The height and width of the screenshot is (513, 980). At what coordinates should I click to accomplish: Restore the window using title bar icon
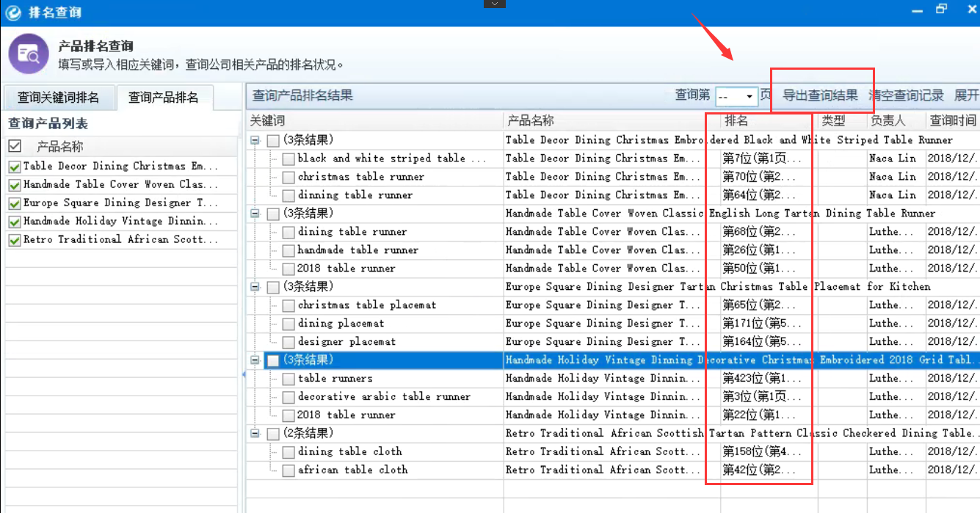(x=942, y=10)
